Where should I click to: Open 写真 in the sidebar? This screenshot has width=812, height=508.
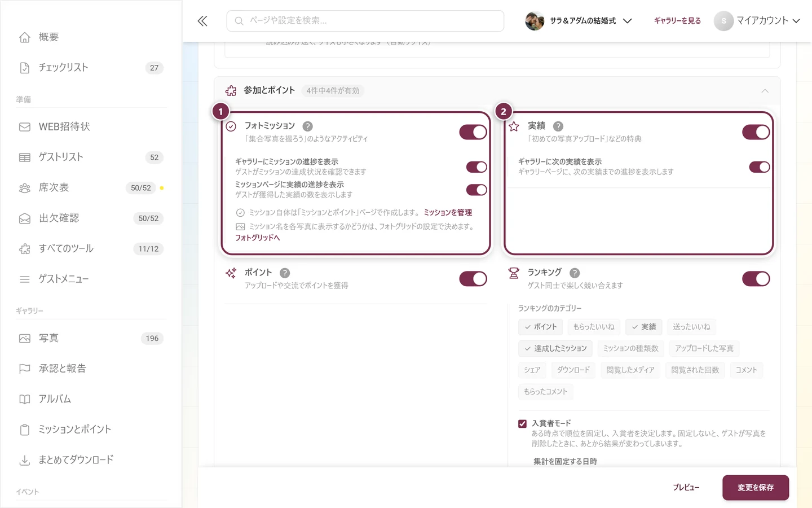tap(91, 339)
